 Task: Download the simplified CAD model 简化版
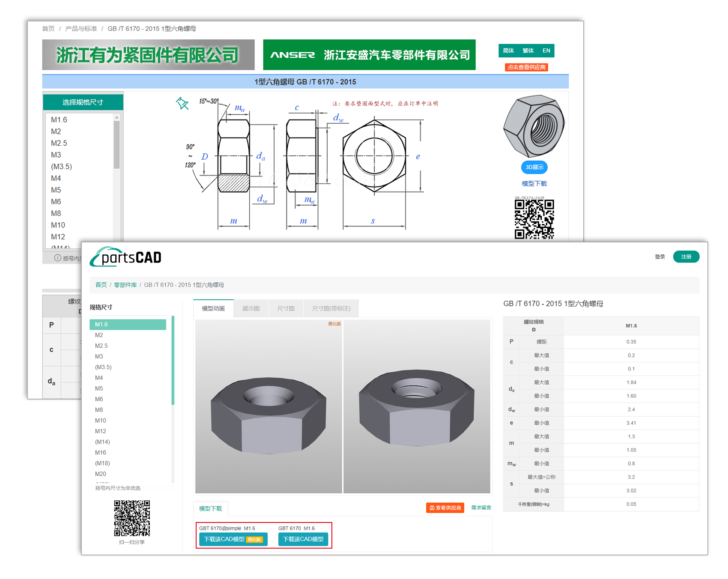coord(233,539)
